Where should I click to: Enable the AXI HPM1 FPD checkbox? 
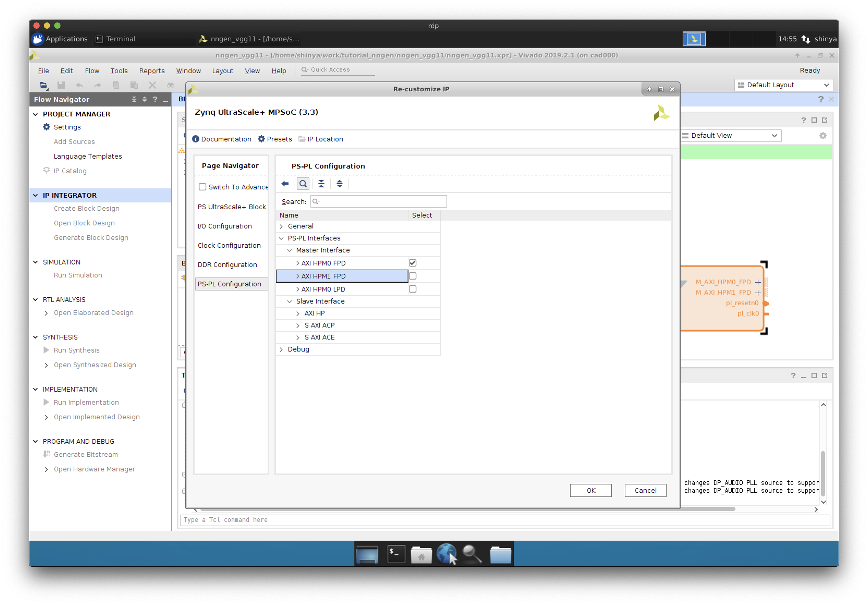(412, 276)
